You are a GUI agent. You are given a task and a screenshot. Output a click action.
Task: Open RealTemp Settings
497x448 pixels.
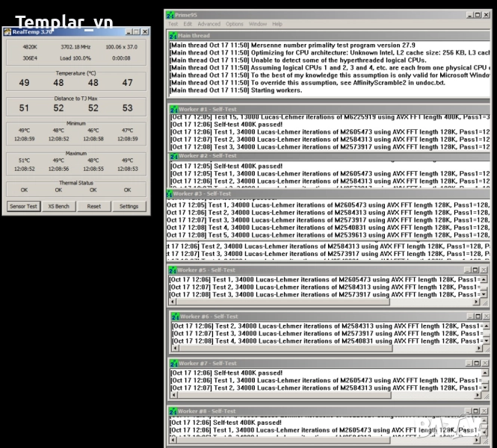tap(129, 206)
